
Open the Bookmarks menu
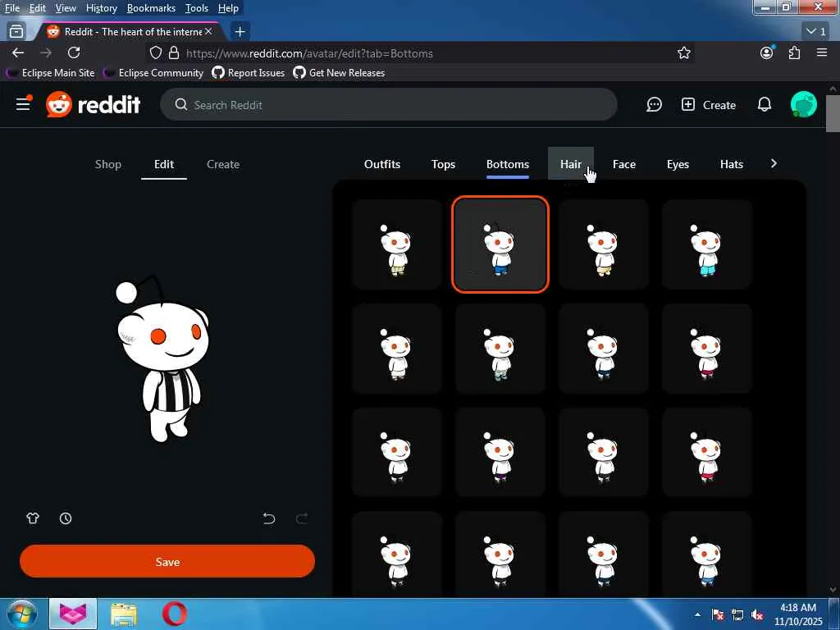pyautogui.click(x=151, y=8)
